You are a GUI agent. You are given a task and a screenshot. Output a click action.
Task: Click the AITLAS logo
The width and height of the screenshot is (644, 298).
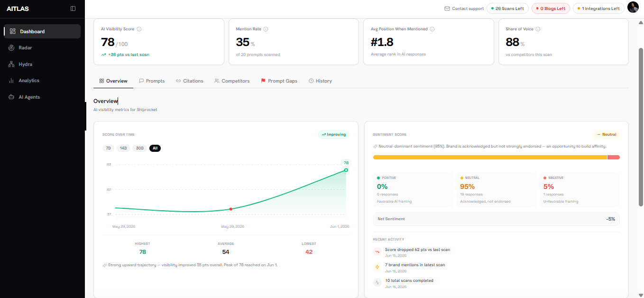[18, 9]
